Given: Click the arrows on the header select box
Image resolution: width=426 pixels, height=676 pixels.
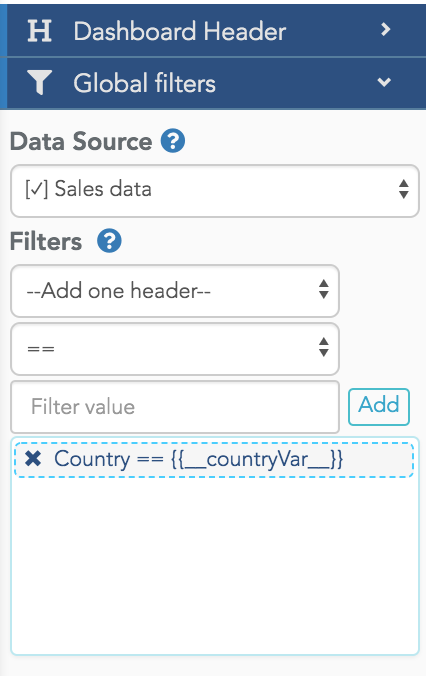Looking at the screenshot, I should click(x=324, y=289).
